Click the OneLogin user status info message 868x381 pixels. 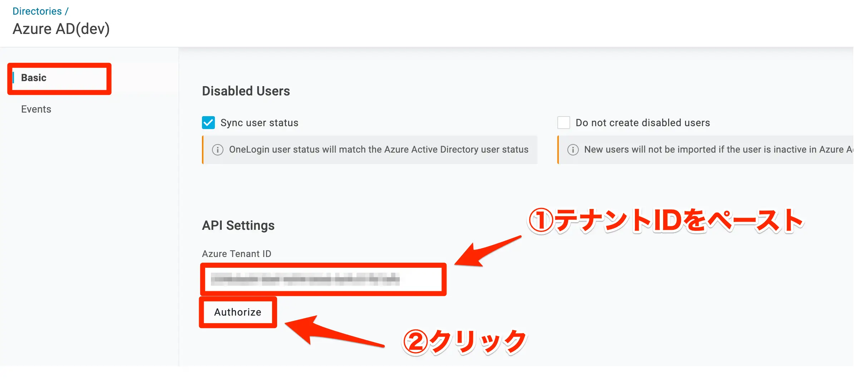click(x=379, y=150)
